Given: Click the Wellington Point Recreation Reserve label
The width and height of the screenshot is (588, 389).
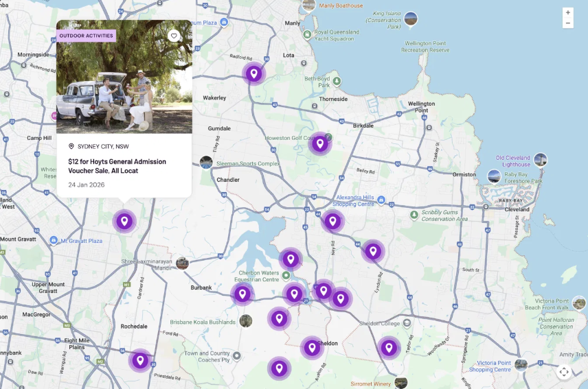Looking at the screenshot, I should click(425, 47).
